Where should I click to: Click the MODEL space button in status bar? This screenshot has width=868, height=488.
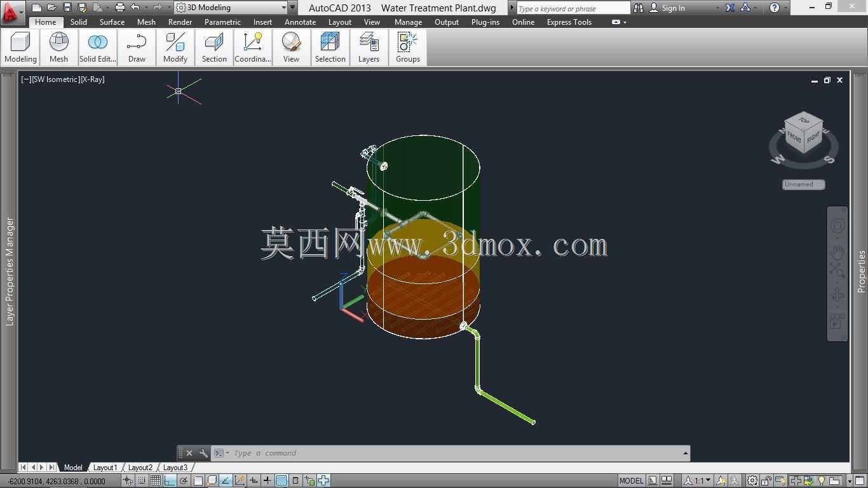pyautogui.click(x=632, y=480)
